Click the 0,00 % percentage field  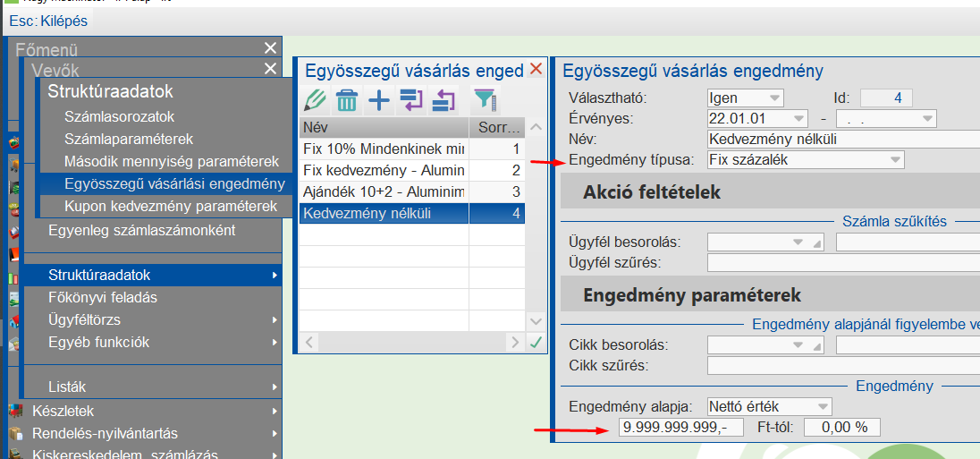point(842,427)
